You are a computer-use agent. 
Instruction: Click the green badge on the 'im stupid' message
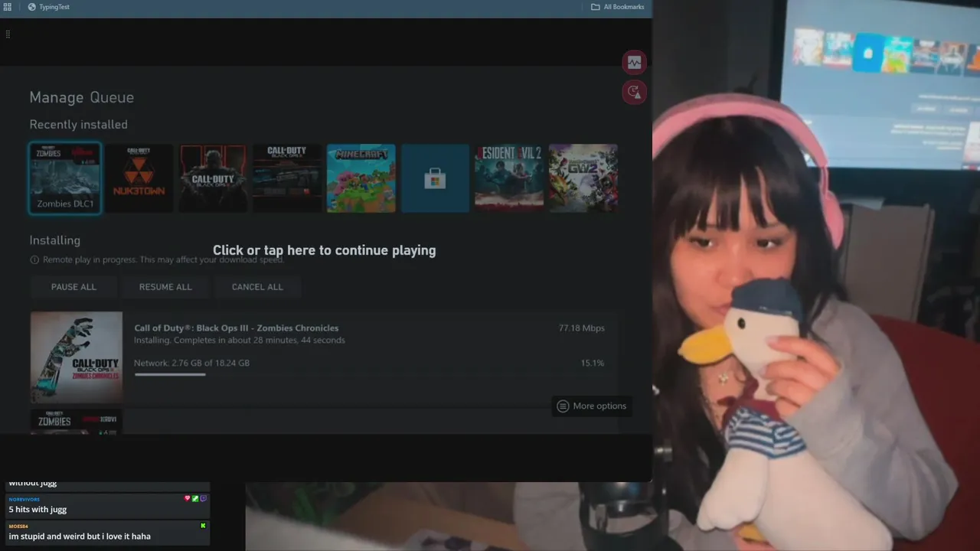coord(203,526)
